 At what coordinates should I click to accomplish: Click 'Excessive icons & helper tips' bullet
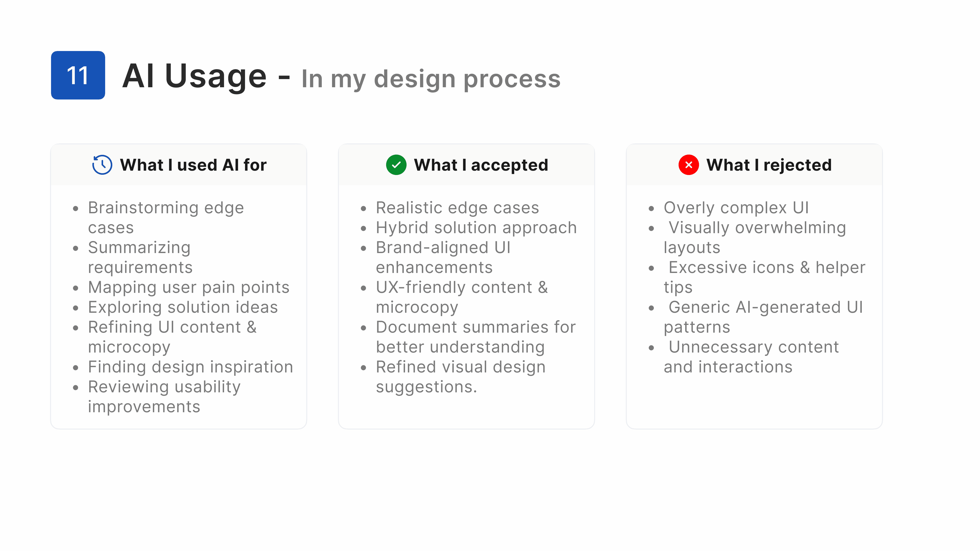(764, 277)
